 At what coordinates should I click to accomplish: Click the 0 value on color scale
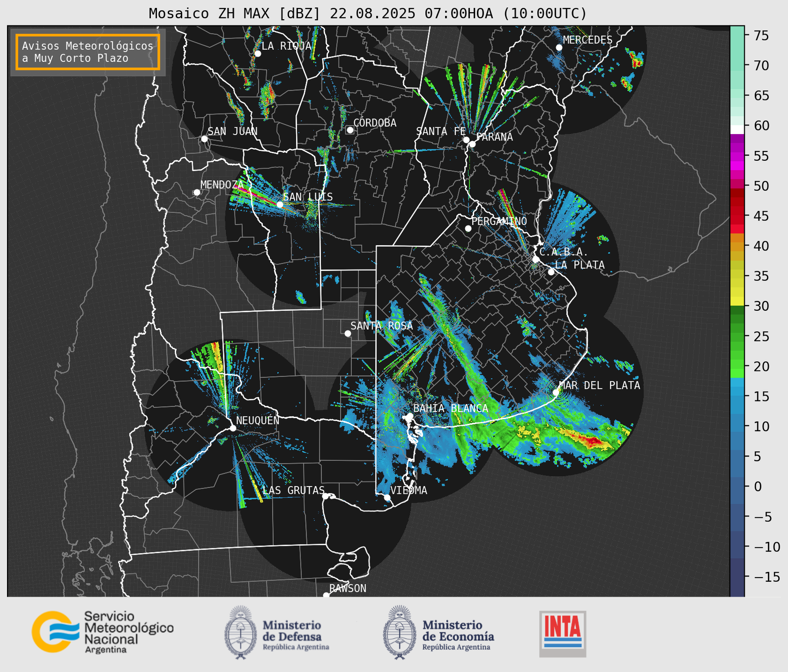(757, 487)
